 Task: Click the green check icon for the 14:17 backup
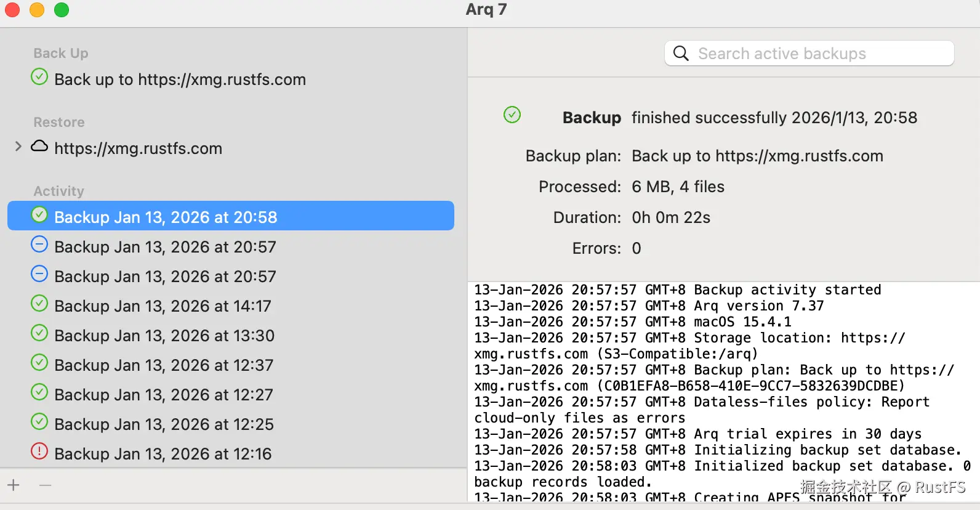(x=39, y=304)
